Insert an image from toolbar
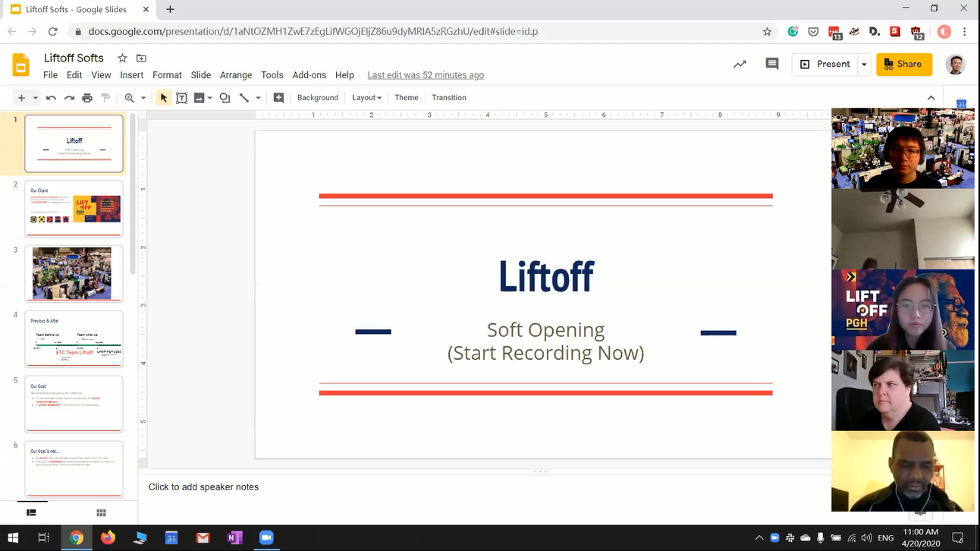This screenshot has width=980, height=551. click(199, 98)
